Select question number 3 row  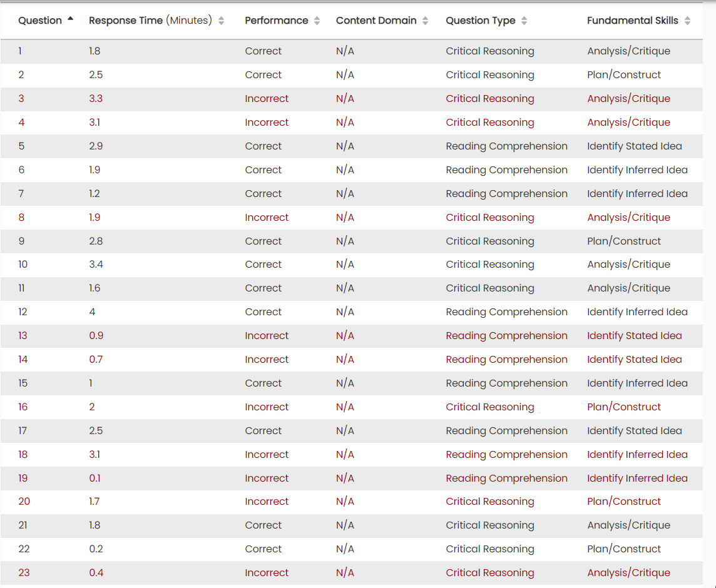pos(21,99)
